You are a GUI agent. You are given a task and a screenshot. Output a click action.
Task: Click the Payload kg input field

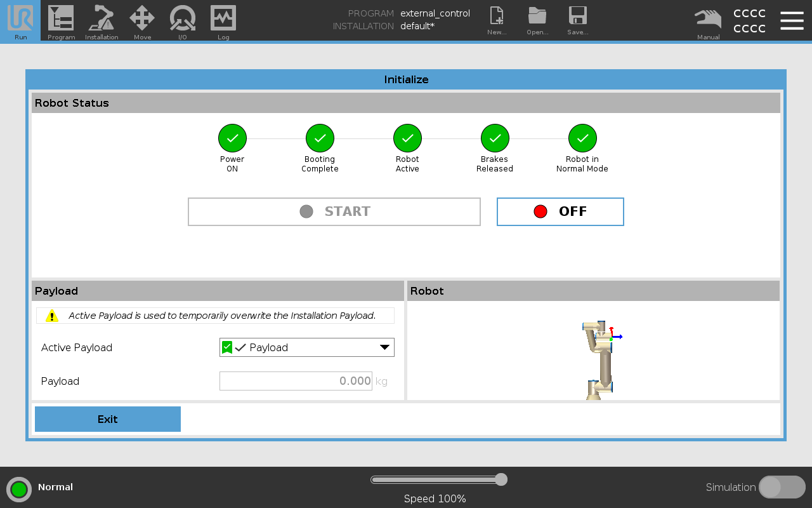pos(296,381)
